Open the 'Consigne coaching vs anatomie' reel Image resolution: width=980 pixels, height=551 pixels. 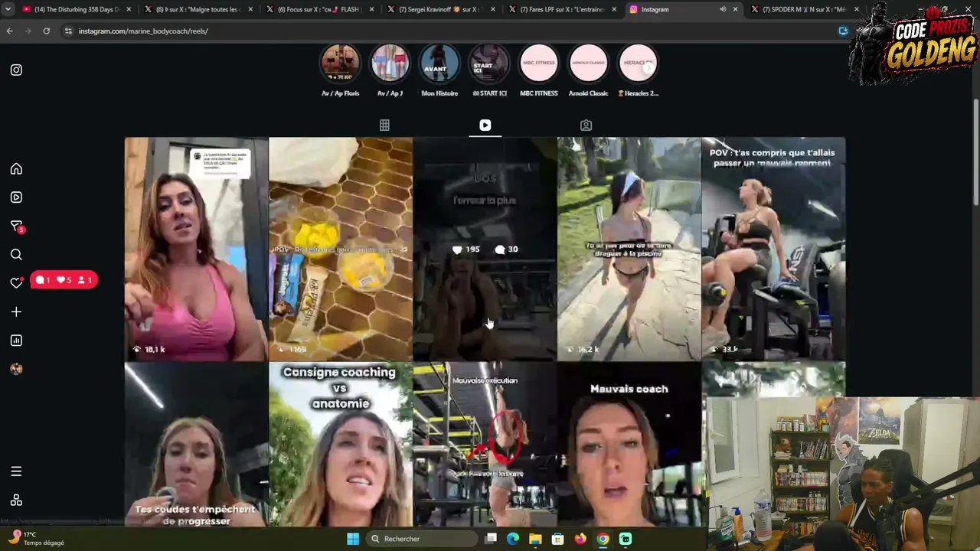click(341, 445)
